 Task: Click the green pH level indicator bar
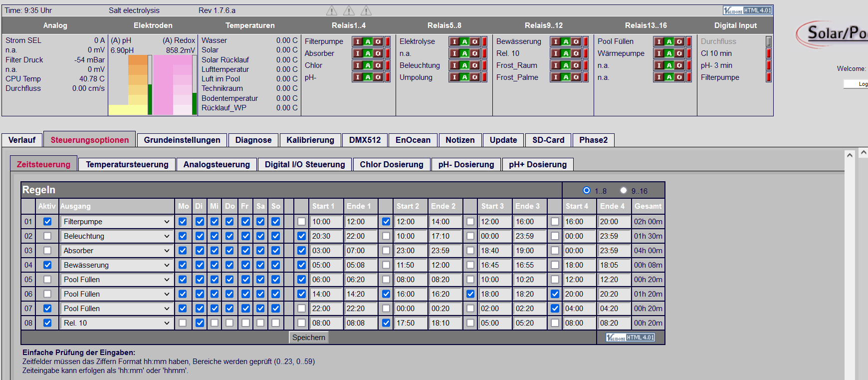coord(150,99)
